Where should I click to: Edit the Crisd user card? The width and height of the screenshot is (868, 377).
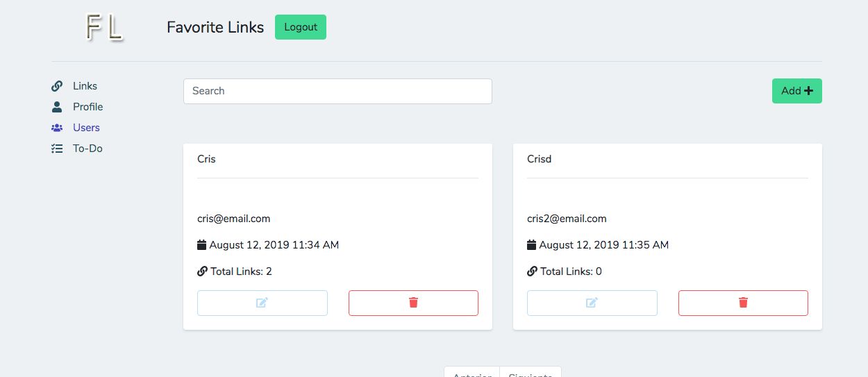(x=592, y=303)
